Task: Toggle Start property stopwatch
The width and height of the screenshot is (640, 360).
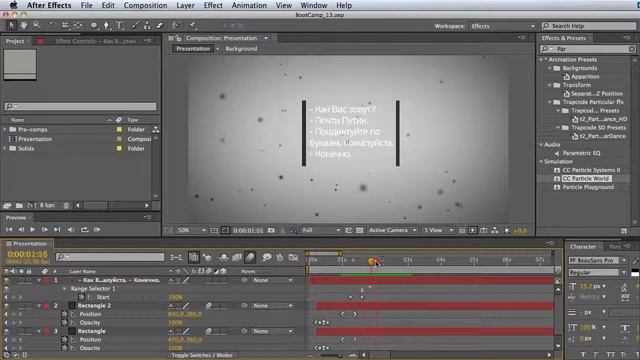Action: [x=81, y=297]
